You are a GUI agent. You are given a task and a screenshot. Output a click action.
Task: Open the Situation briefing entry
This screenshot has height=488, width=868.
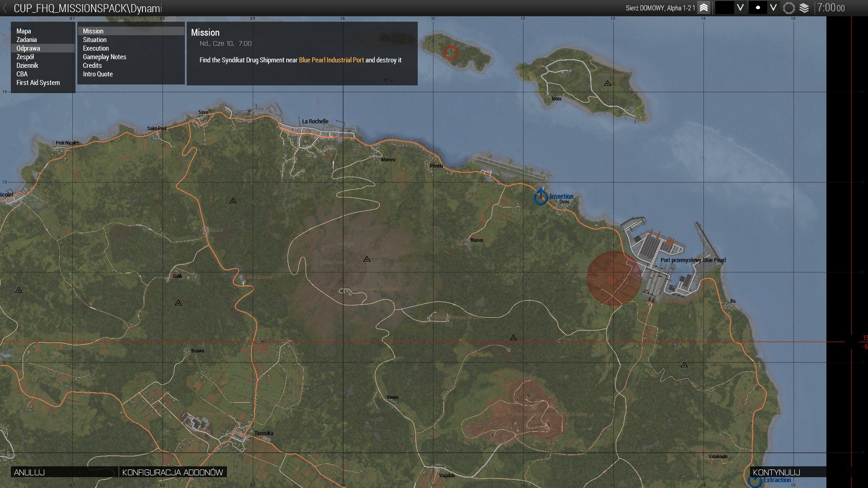(x=94, y=40)
